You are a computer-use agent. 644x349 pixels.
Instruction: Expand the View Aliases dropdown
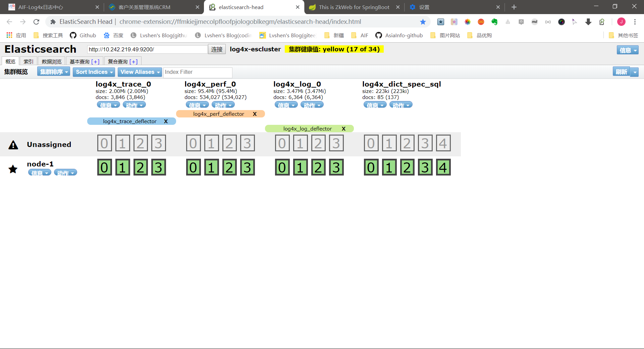pyautogui.click(x=140, y=72)
